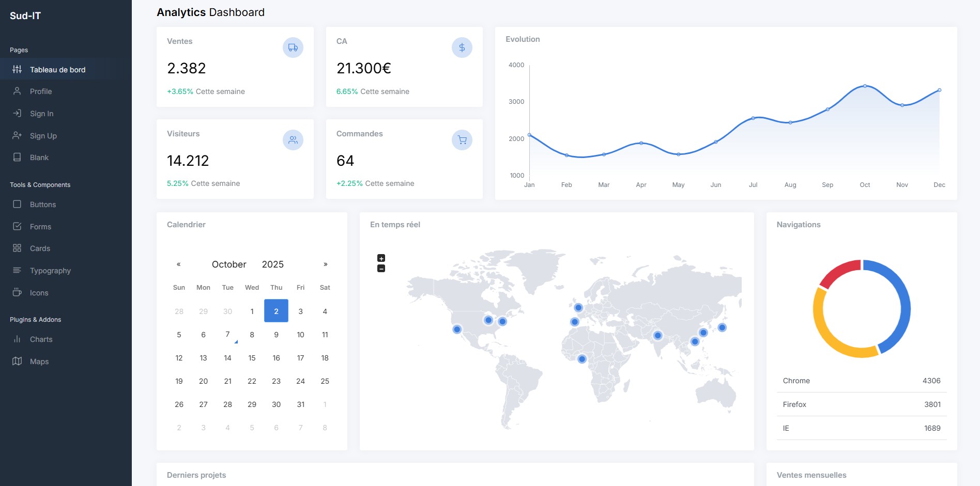
Task: Open the year selector showing 2025
Action: click(x=273, y=264)
